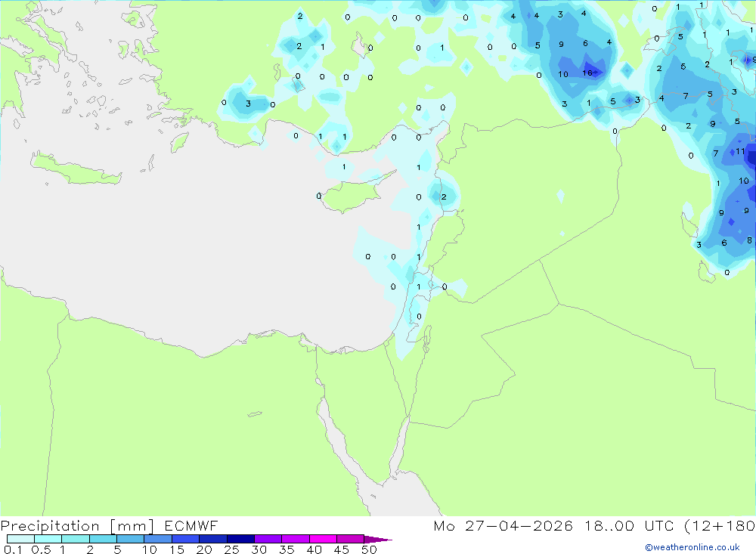Screen dimensions: 756x554
Task: Pick the 50 mm purple arrow legend swatch
Action: tap(378, 539)
